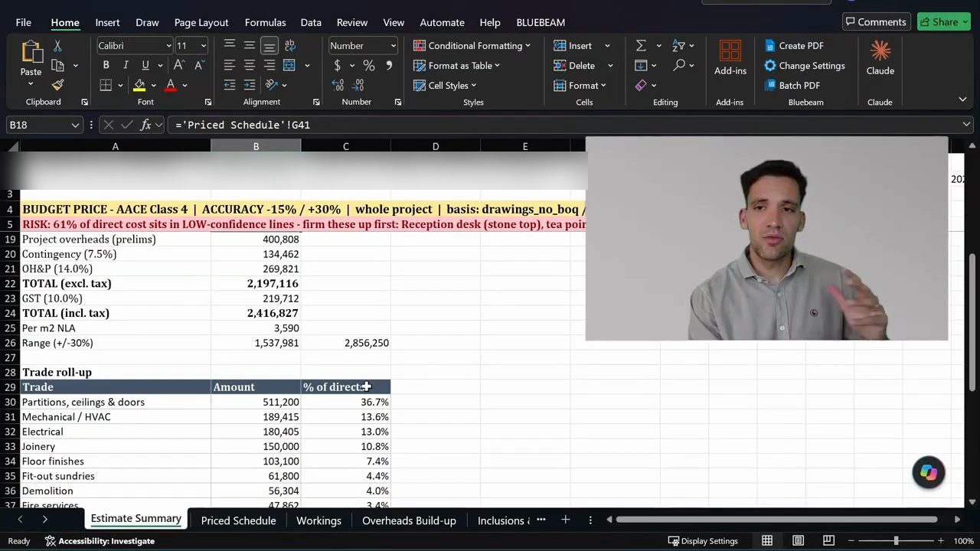980x551 pixels.
Task: Toggle Italic formatting
Action: (x=126, y=65)
